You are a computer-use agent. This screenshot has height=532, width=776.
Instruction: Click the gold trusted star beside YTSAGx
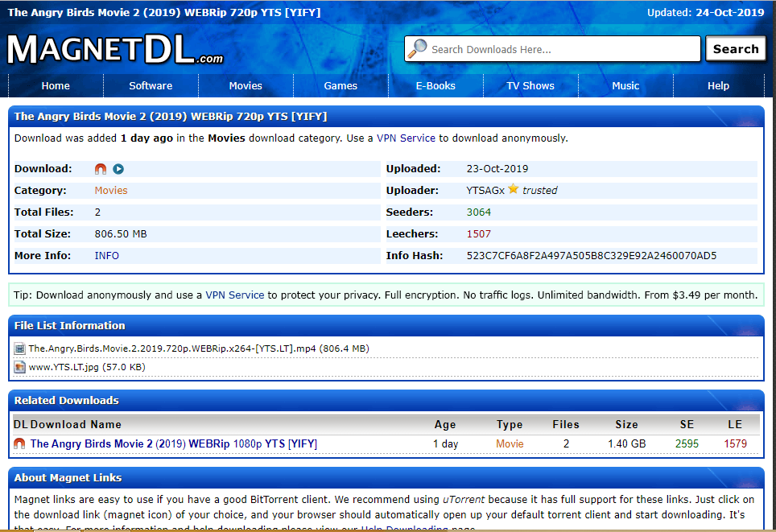pyautogui.click(x=514, y=189)
